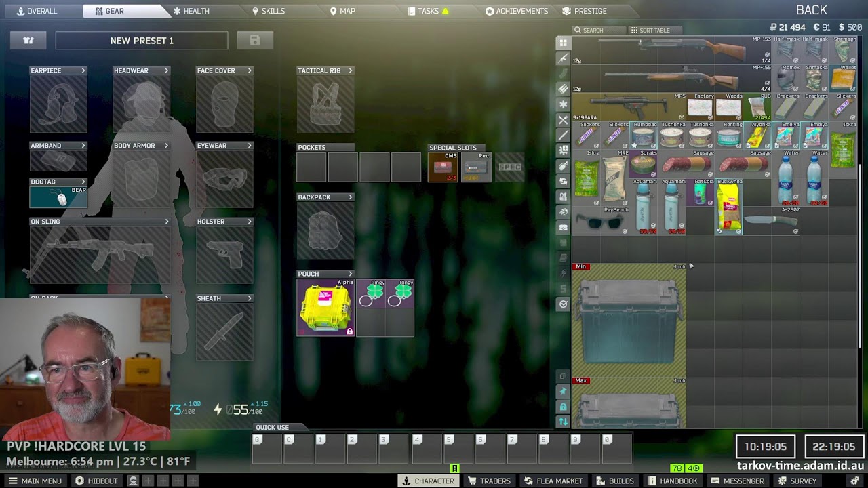Click the stash sort arrows icon

click(563, 422)
